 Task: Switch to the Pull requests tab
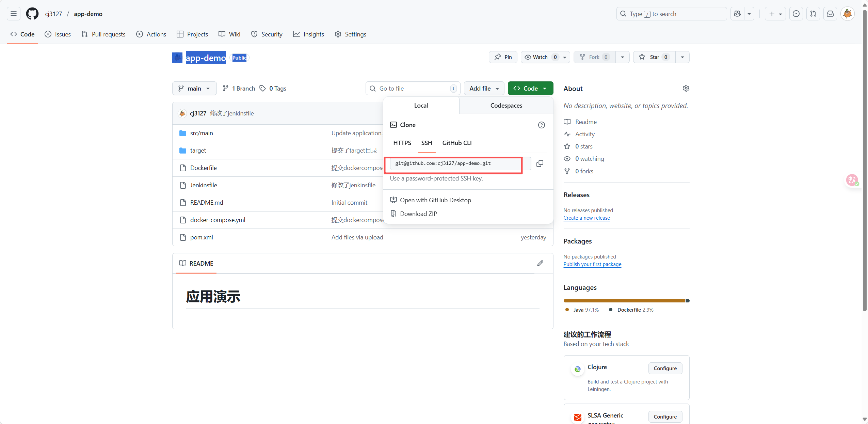(x=103, y=34)
